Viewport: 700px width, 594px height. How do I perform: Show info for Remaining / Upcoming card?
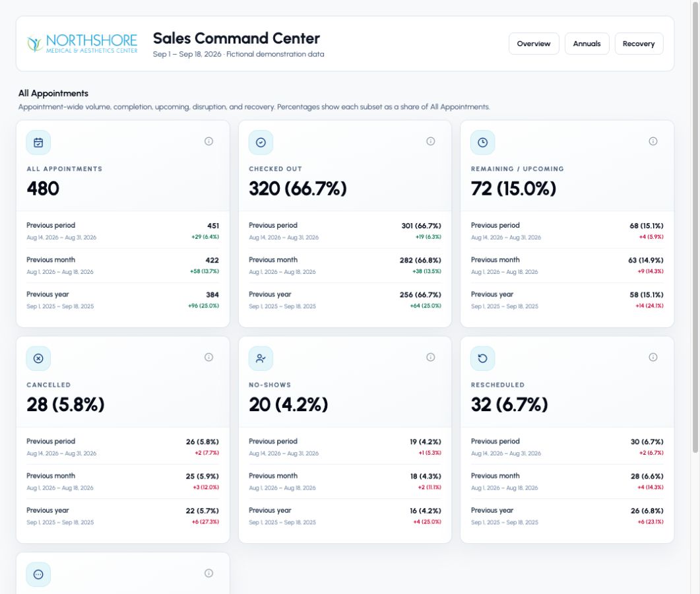click(652, 141)
